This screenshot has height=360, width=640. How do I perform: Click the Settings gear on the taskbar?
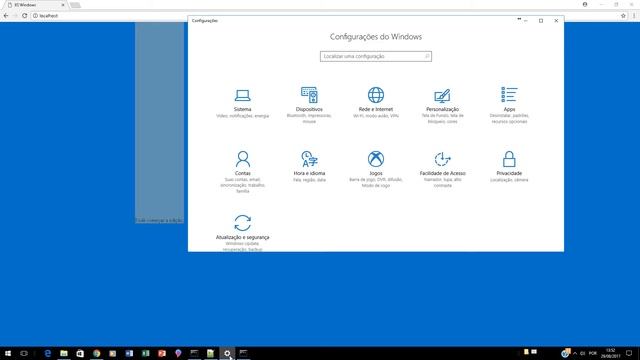tap(227, 353)
